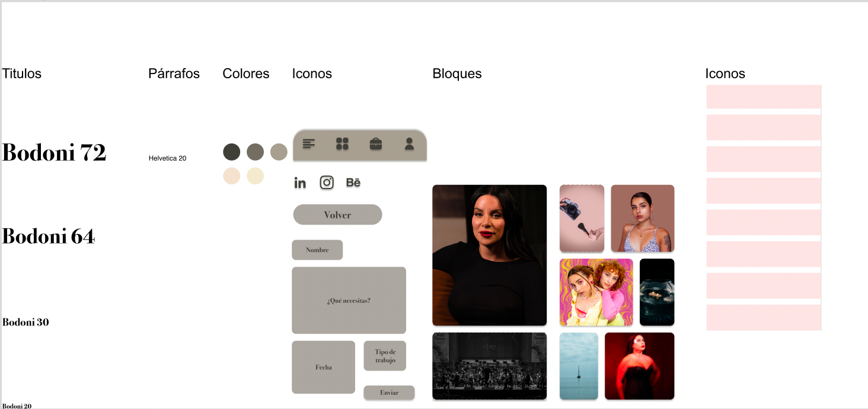Viewport: 868px width, 409px height.
Task: Click the Enviar button
Action: point(389,392)
